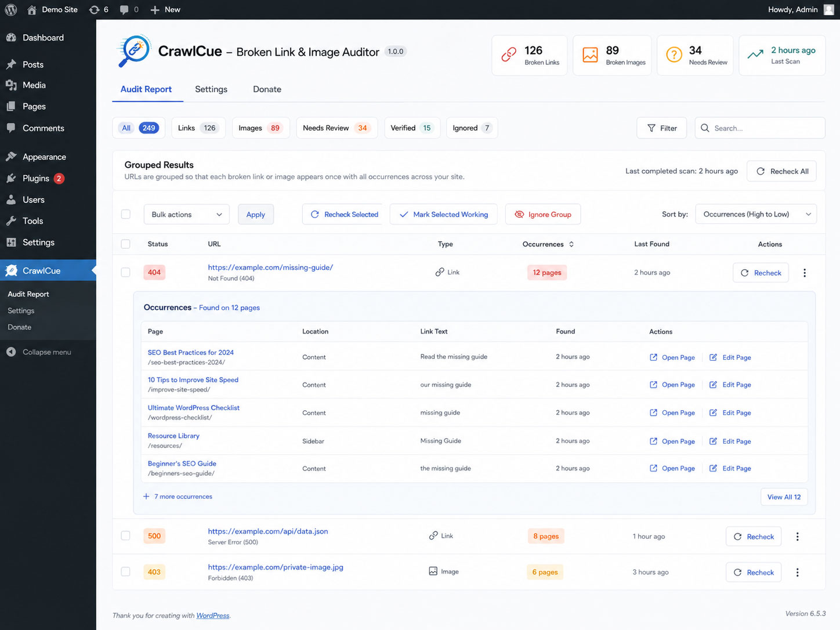Open the Bulk actions dropdown
840x630 pixels.
point(187,215)
